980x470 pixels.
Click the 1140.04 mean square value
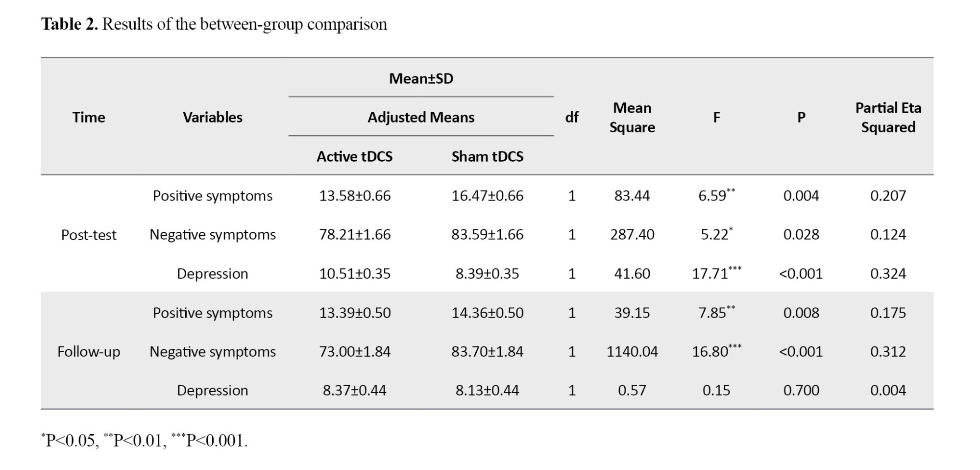(x=632, y=352)
